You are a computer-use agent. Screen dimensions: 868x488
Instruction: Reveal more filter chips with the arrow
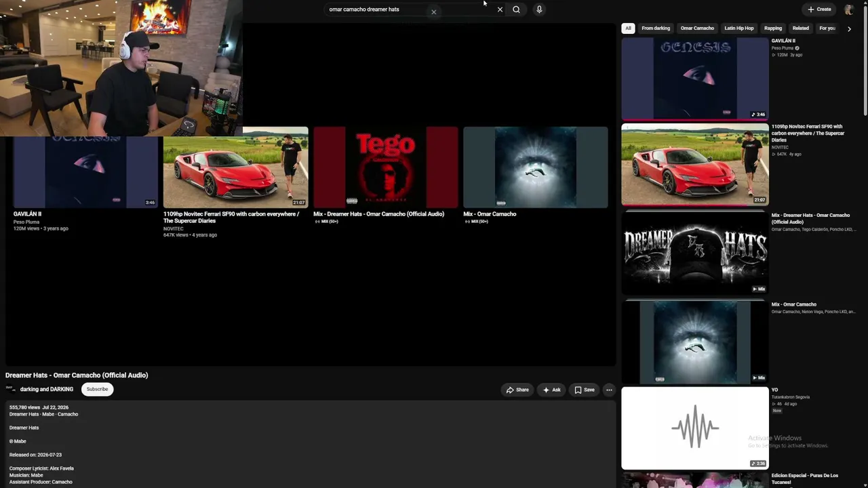click(x=849, y=28)
